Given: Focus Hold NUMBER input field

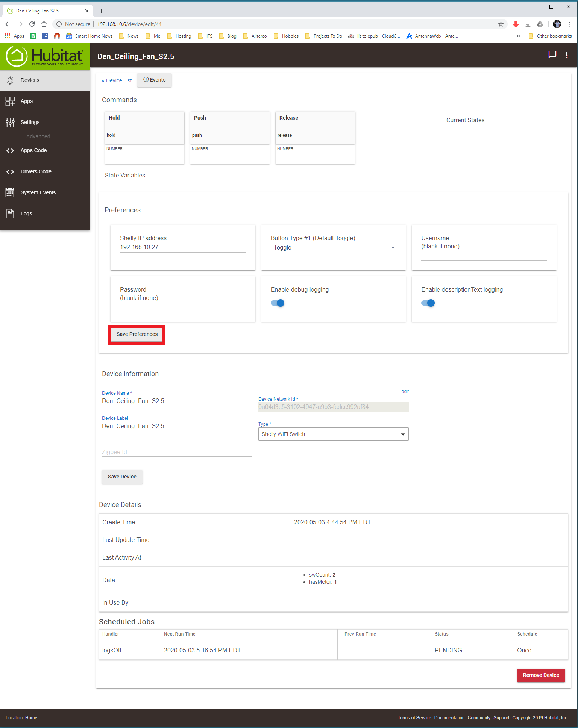Looking at the screenshot, I should point(142,157).
